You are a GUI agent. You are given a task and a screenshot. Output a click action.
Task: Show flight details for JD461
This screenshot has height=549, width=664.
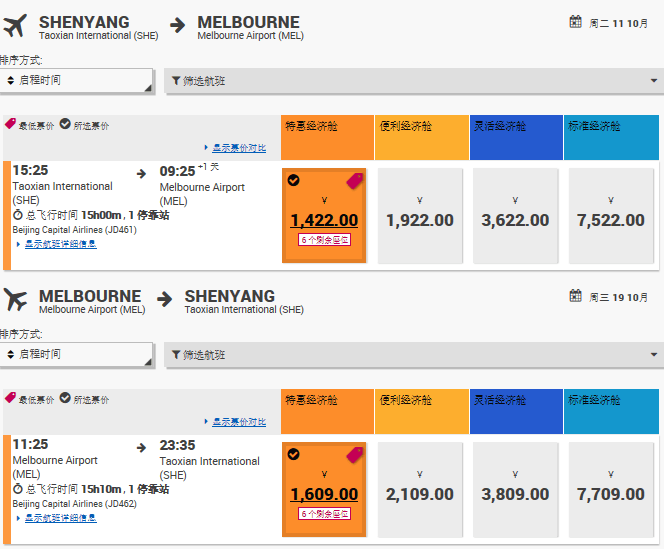click(x=61, y=244)
